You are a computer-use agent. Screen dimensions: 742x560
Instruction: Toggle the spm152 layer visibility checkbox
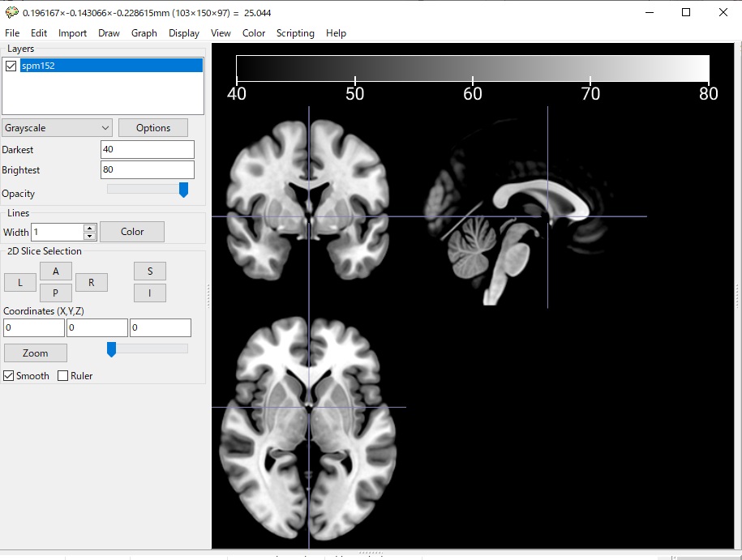[11, 66]
